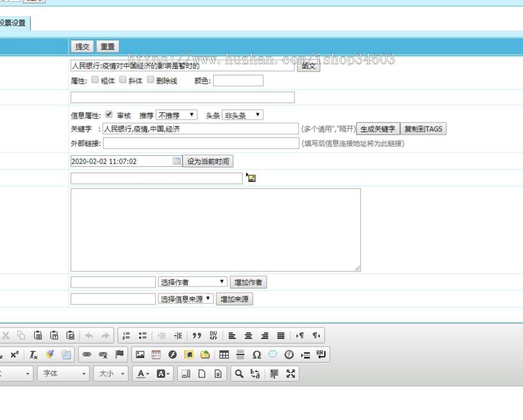Open the text color (A) picker
Screen dimensions: 523x420
click(x=141, y=374)
